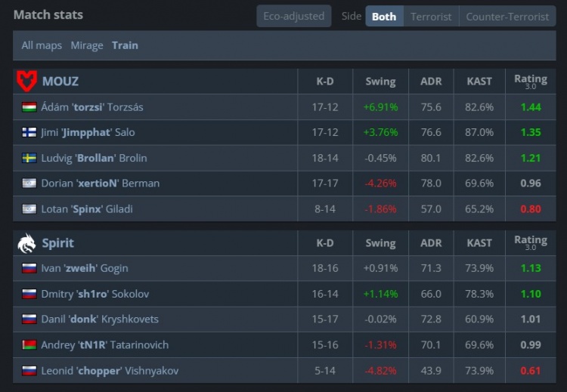
Task: Click the Russian flag beside donk
Action: pyautogui.click(x=29, y=319)
